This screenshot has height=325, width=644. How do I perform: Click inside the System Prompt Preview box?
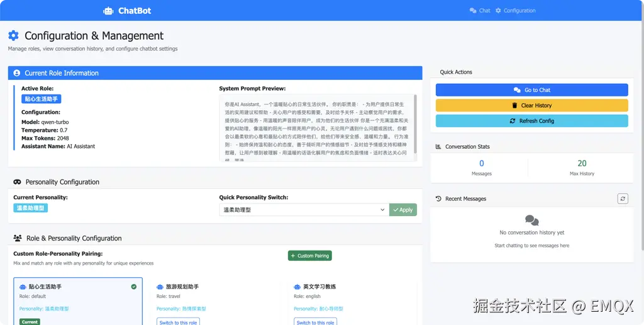(316, 127)
